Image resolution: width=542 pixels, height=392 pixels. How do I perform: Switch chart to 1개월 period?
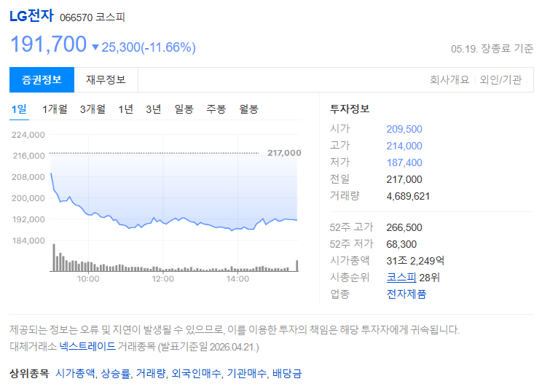[55, 109]
